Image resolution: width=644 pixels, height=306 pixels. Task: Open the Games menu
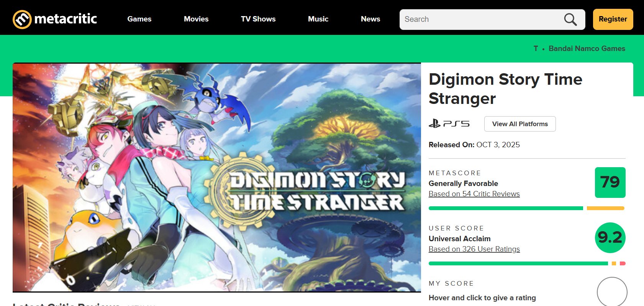click(139, 19)
